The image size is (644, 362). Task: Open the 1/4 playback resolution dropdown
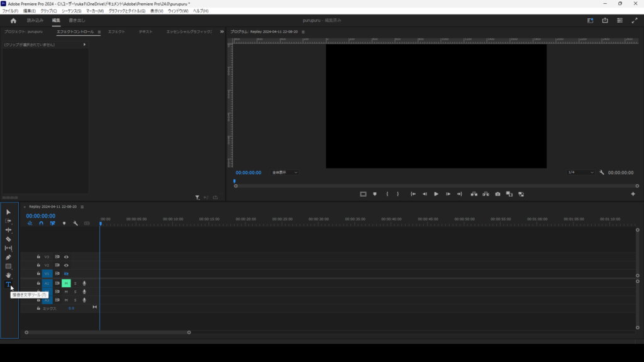tap(580, 172)
